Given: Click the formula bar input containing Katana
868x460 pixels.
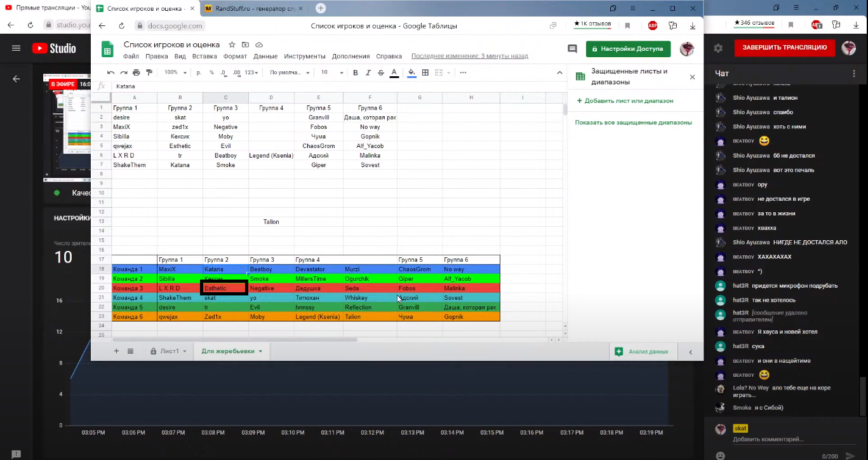Looking at the screenshot, I should [337, 86].
